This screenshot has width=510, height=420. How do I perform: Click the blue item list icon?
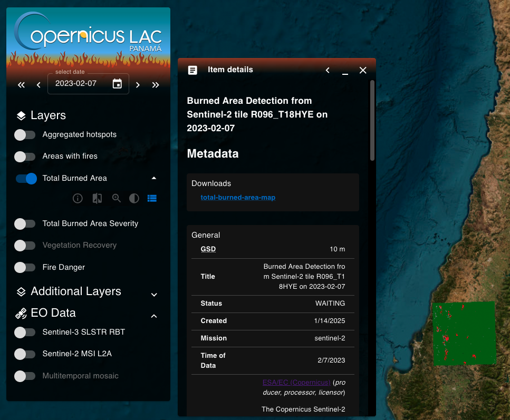(152, 199)
